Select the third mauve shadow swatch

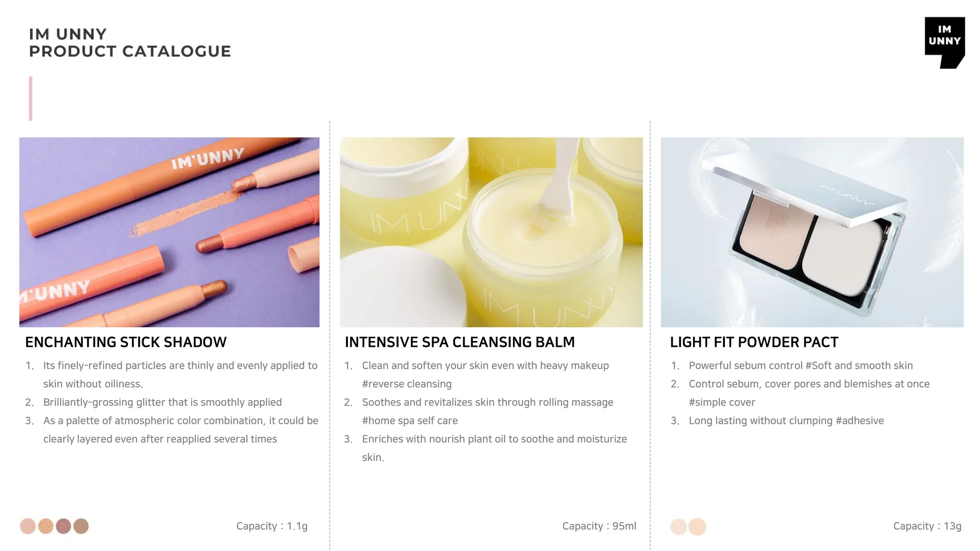63,526
